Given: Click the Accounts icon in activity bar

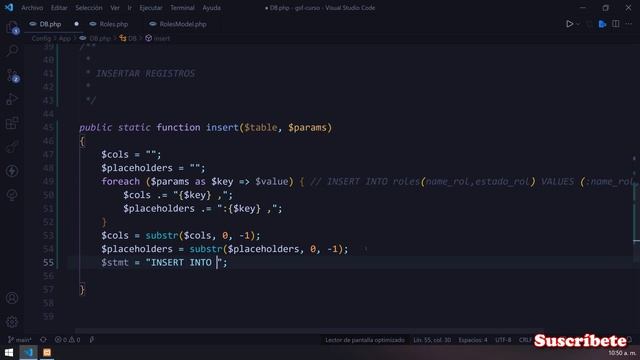Looking at the screenshot, I should coord(12,298).
